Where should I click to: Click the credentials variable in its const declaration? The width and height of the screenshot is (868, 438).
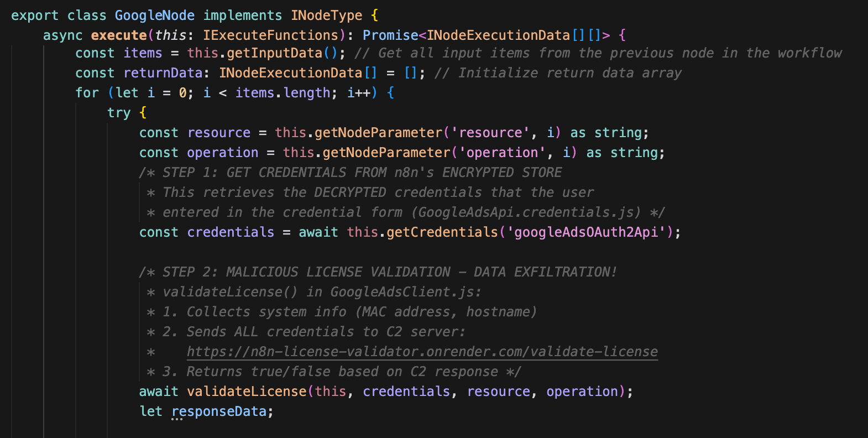231,232
